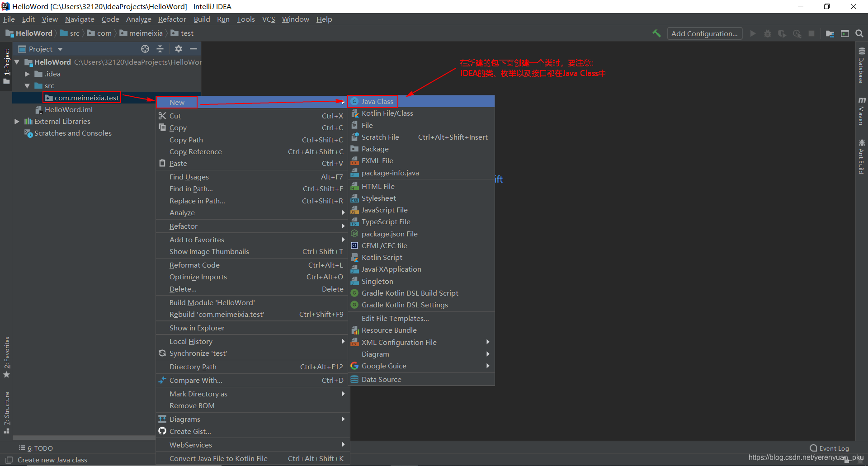Open the Refactor menu in menu bar
This screenshot has width=868, height=466.
[x=172, y=19]
